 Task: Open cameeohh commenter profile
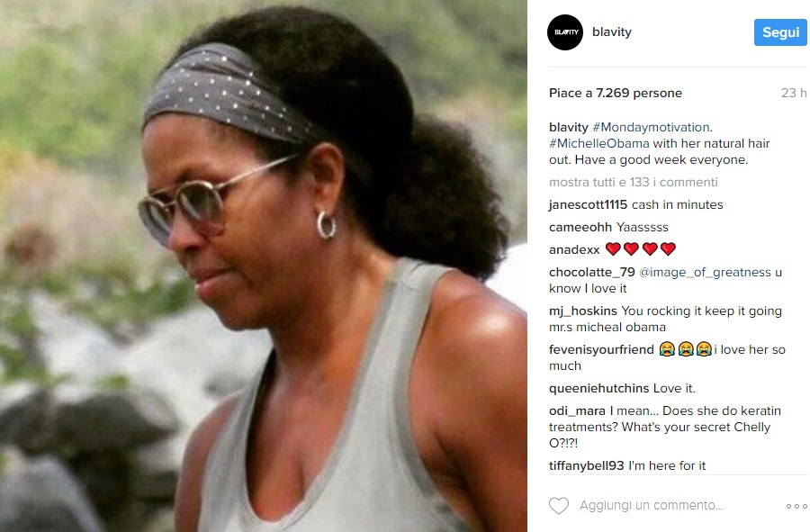[x=580, y=227]
